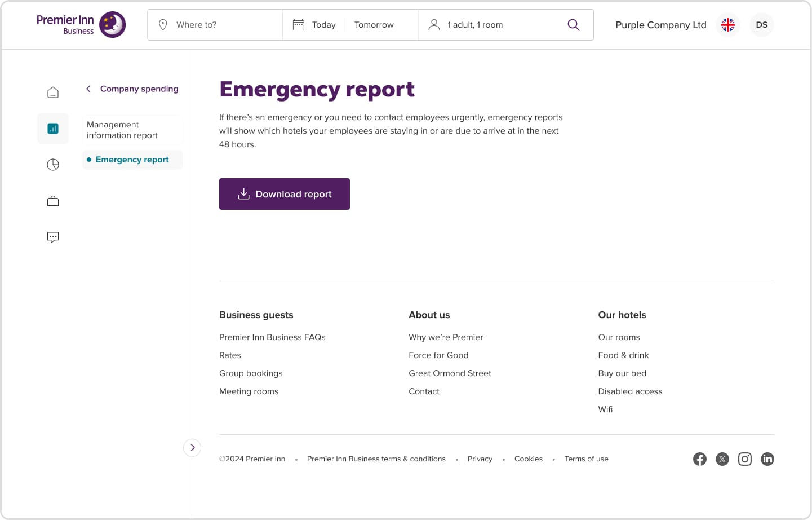The image size is (812, 520).
Task: Open the Terms of use link
Action: (x=587, y=459)
